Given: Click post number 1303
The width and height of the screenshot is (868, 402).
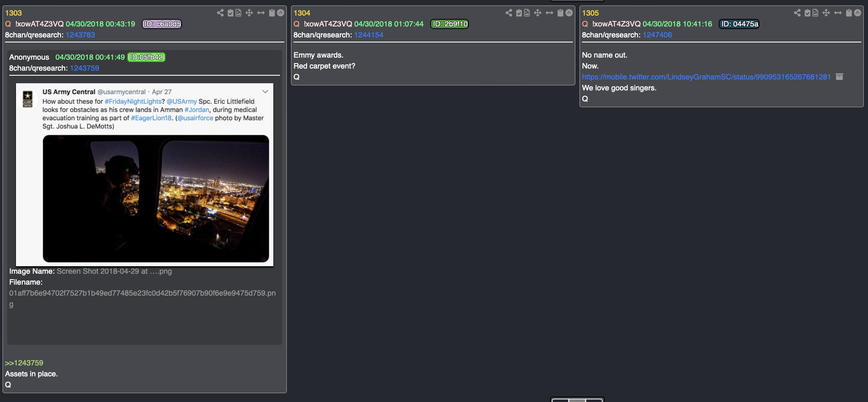Looking at the screenshot, I should click(13, 13).
